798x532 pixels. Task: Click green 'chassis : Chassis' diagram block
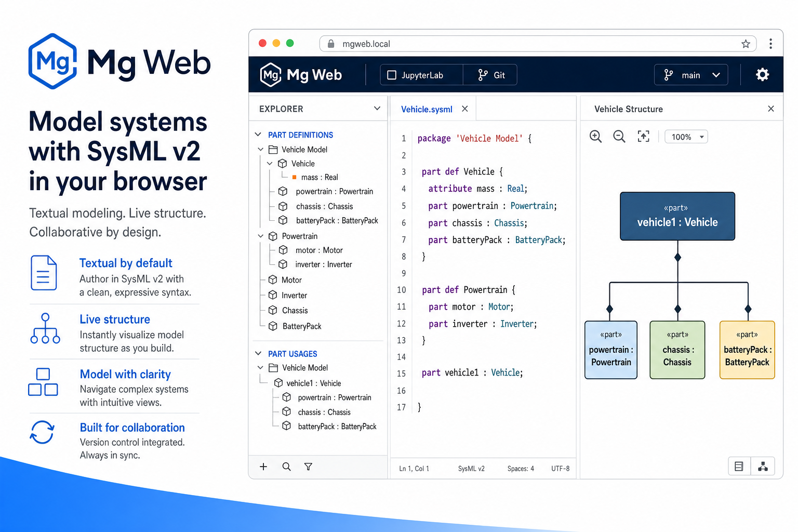[x=677, y=350]
